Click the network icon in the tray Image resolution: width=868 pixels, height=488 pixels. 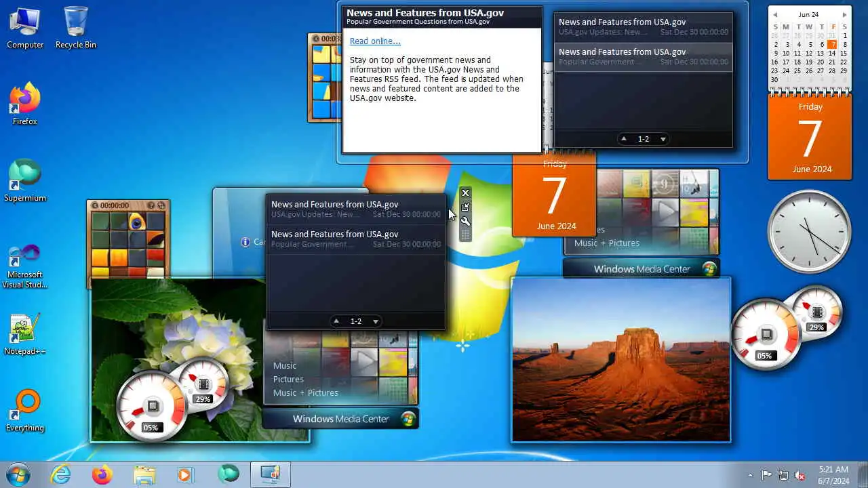tap(783, 475)
